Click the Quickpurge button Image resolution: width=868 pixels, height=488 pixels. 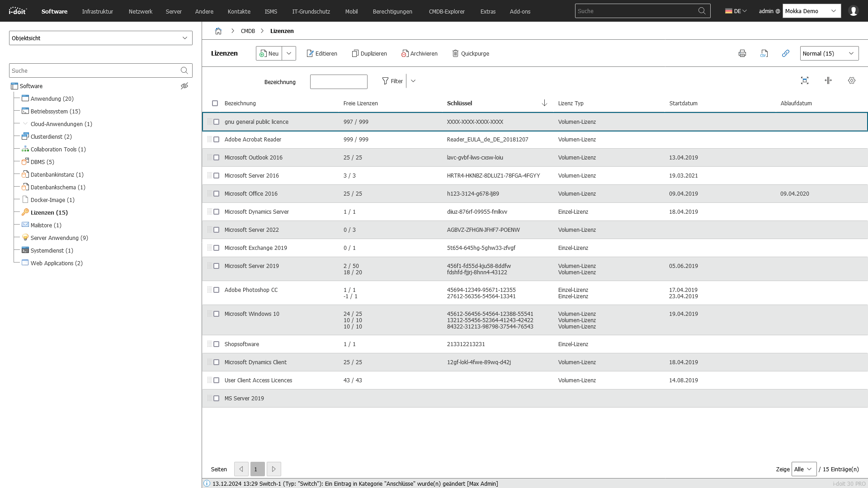471,53
